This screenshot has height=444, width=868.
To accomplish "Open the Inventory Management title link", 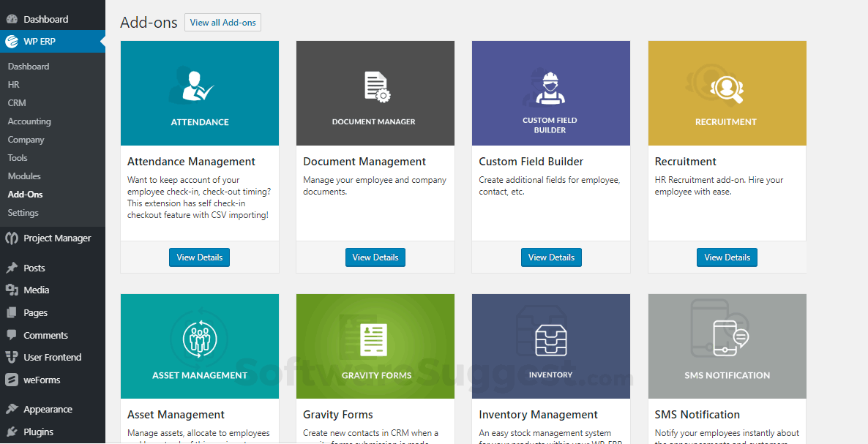I will coord(538,414).
